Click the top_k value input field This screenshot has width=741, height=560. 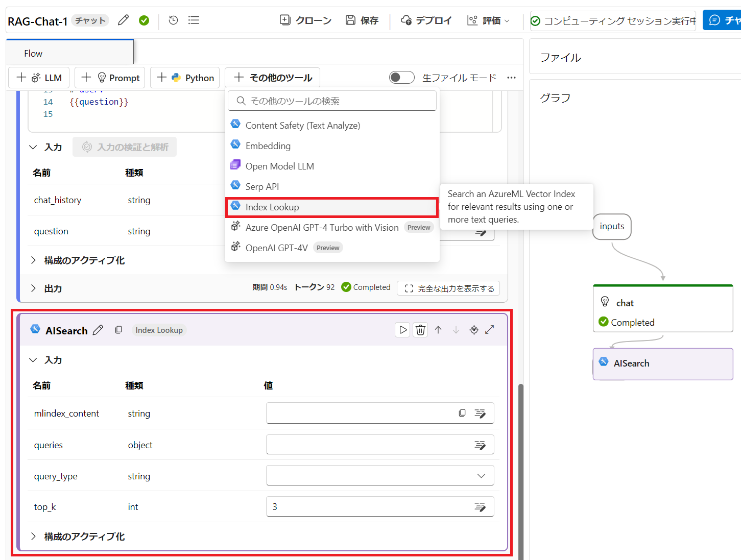380,507
